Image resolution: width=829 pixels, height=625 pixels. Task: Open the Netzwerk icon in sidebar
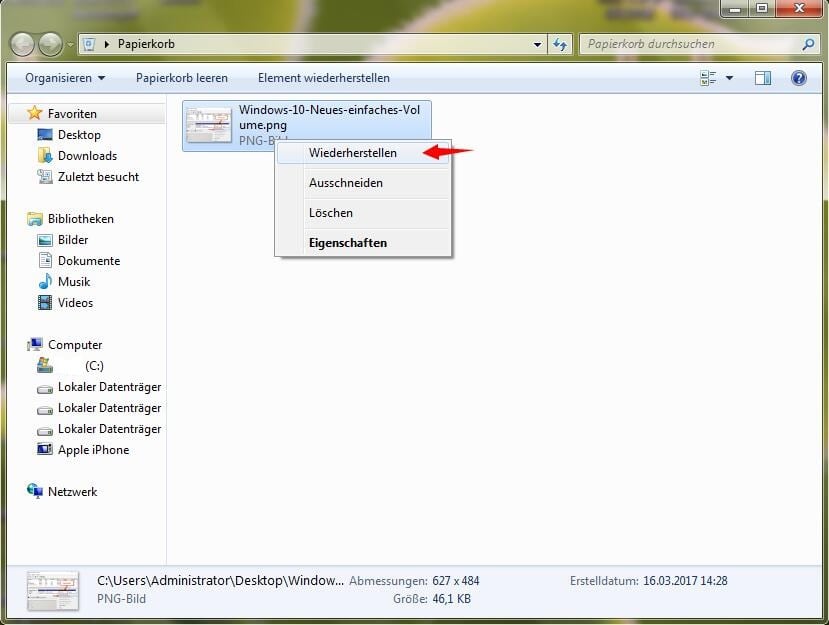pos(36,492)
